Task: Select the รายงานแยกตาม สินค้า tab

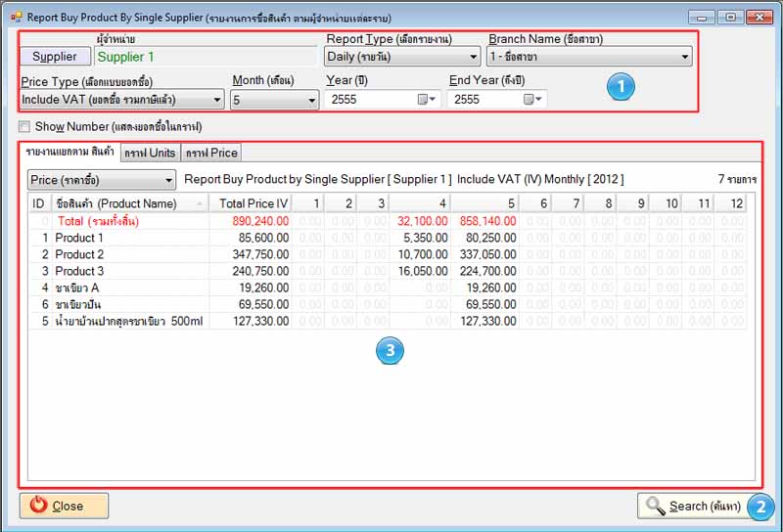Action: (69, 153)
